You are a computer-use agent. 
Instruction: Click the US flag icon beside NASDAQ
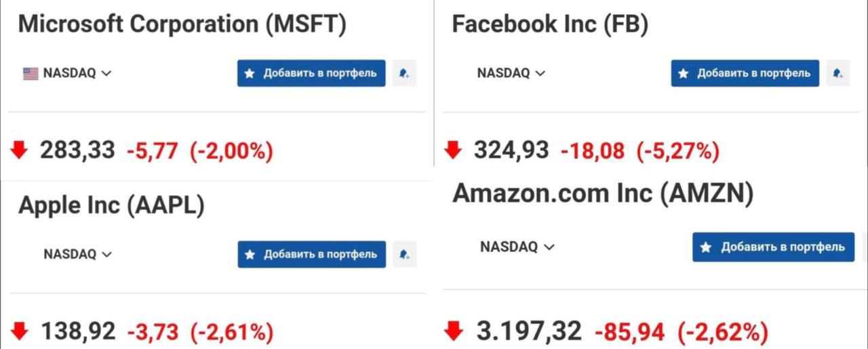click(31, 73)
